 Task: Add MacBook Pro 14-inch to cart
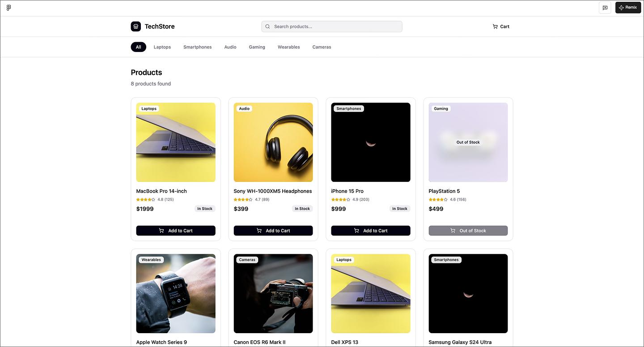pyautogui.click(x=176, y=231)
